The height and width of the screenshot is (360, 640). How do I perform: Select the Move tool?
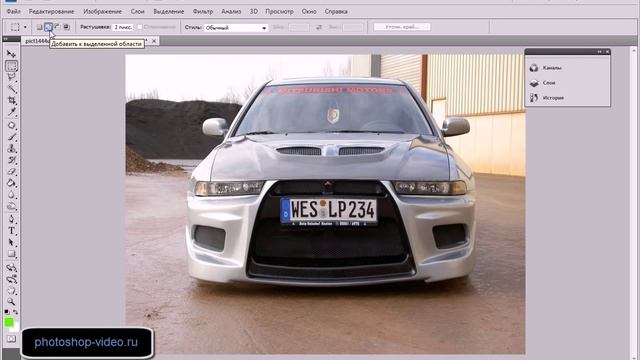pyautogui.click(x=11, y=54)
